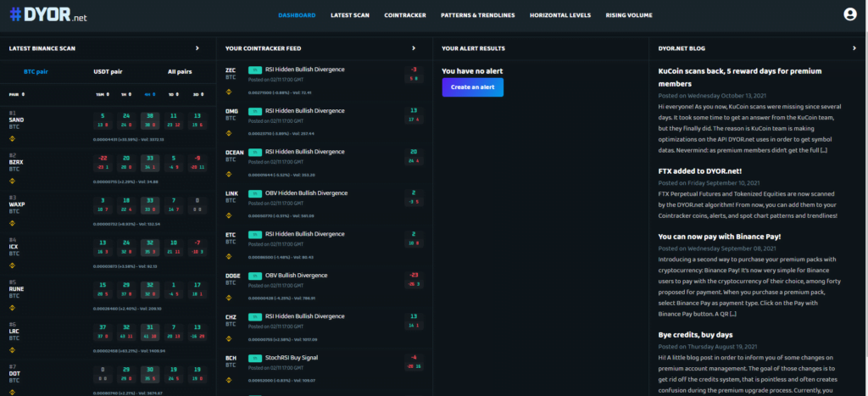The width and height of the screenshot is (868, 396).
Task: Switch to the USDT pair tab
Action: click(108, 71)
